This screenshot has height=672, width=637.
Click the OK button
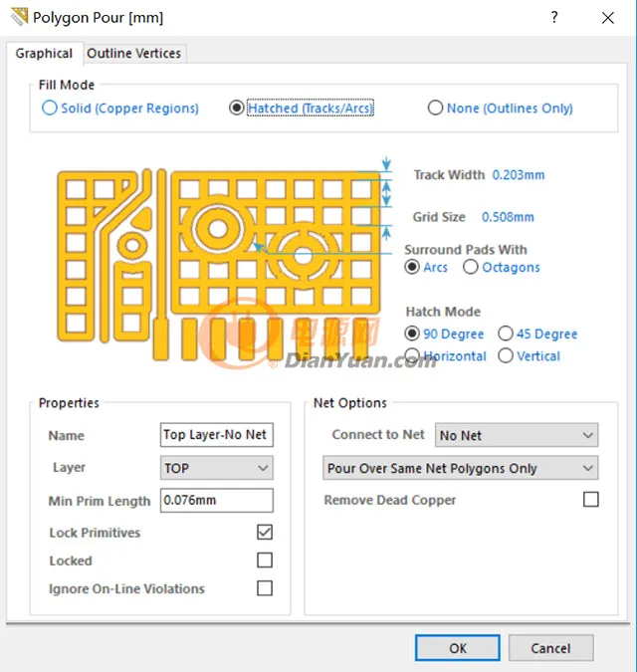click(x=457, y=648)
